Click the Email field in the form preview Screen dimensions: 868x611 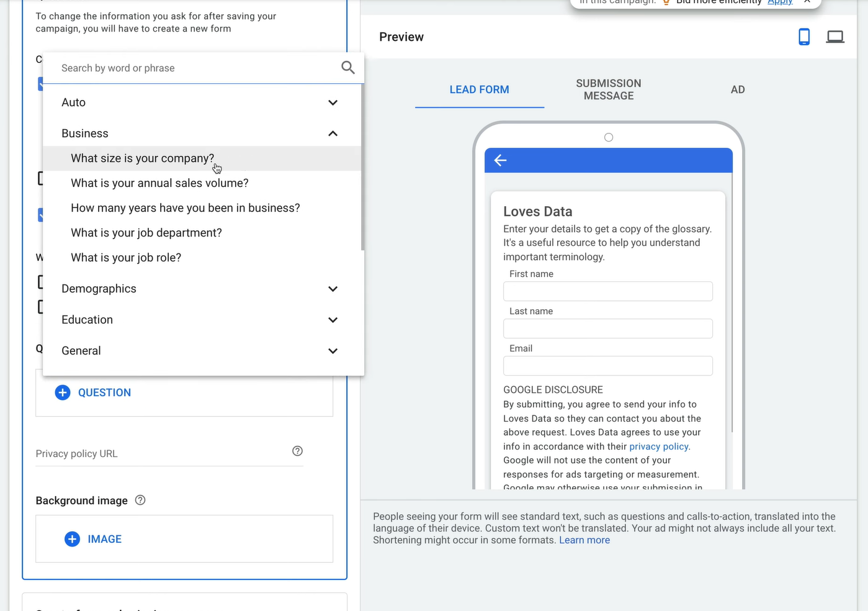(607, 366)
